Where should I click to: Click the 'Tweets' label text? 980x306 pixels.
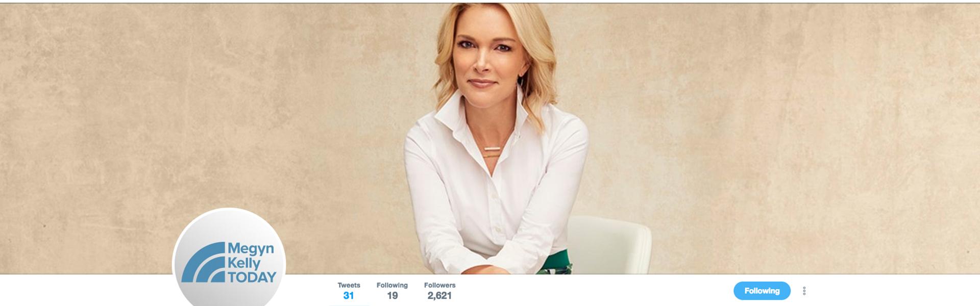349,285
